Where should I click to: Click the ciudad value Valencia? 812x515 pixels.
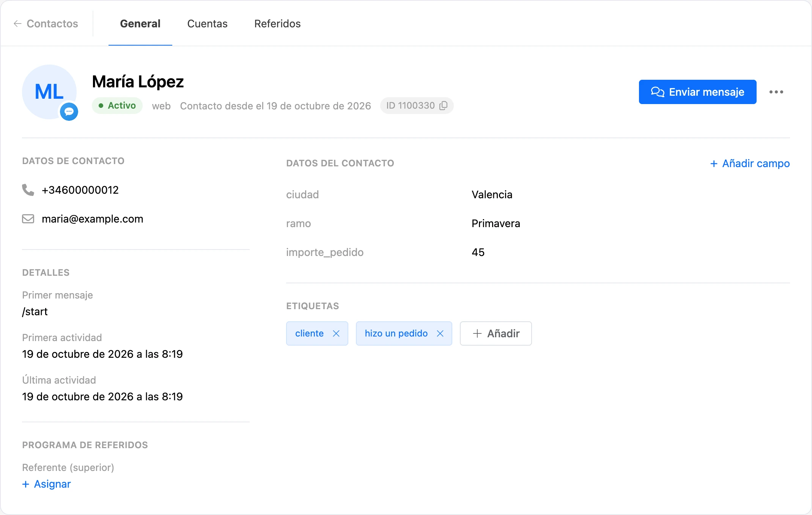(x=492, y=194)
